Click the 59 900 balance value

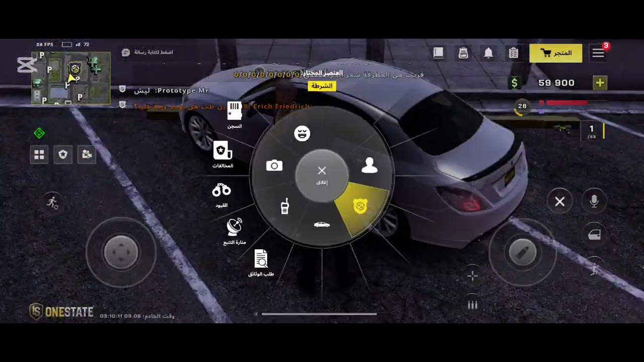(556, 83)
